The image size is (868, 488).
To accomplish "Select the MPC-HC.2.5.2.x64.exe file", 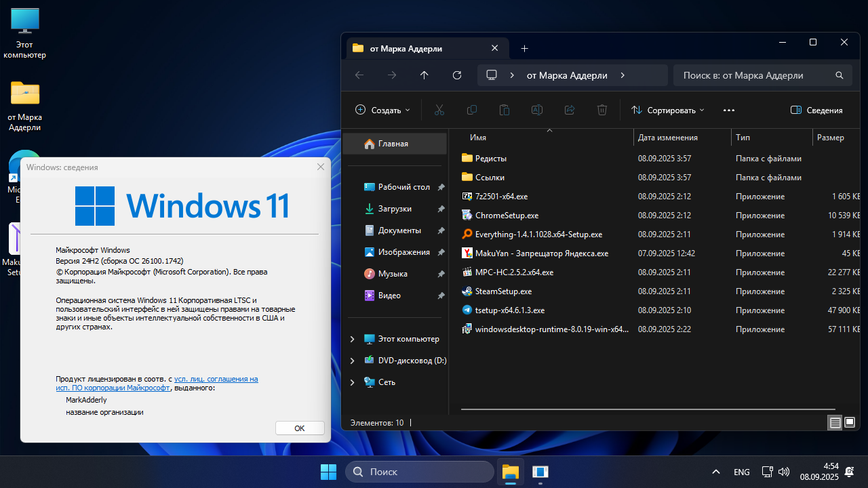I will [514, 272].
